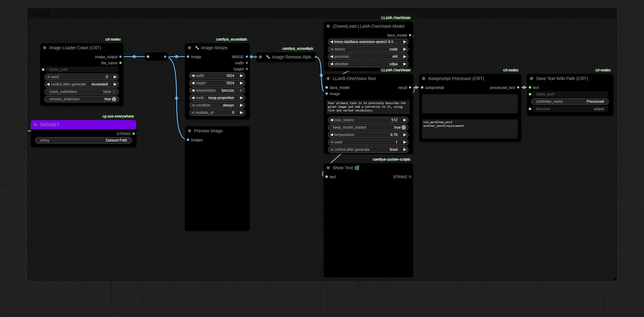The height and width of the screenshot is (317, 644).
Task: Click the LLaVA-OneVision badge above Load Model node
Action: click(396, 18)
